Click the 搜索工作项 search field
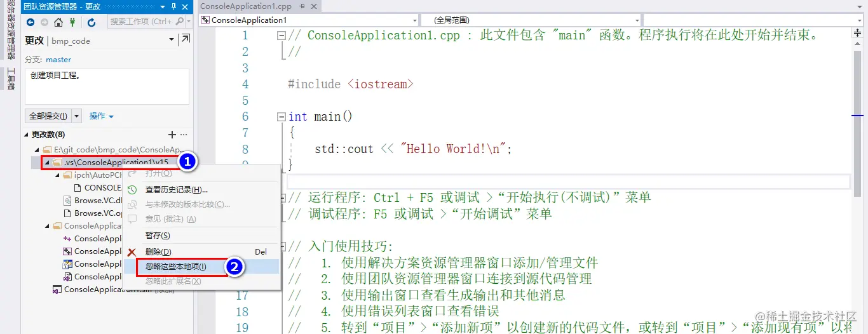The height and width of the screenshot is (334, 868). pyautogui.click(x=141, y=22)
